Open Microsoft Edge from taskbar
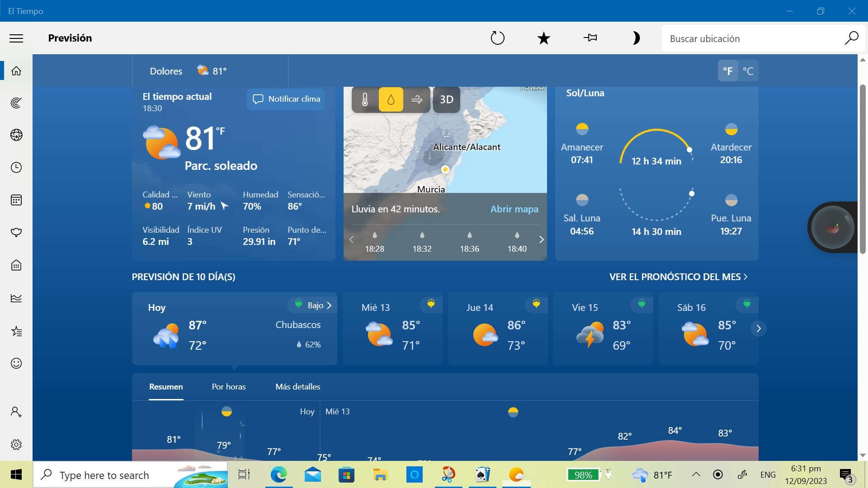The width and height of the screenshot is (868, 488). coord(278,475)
